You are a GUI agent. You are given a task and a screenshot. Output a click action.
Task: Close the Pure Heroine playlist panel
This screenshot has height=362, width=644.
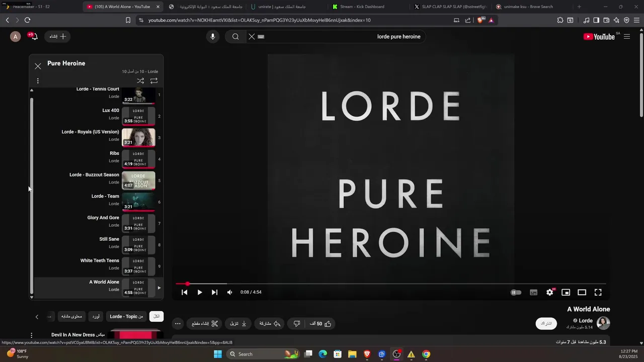click(x=38, y=66)
